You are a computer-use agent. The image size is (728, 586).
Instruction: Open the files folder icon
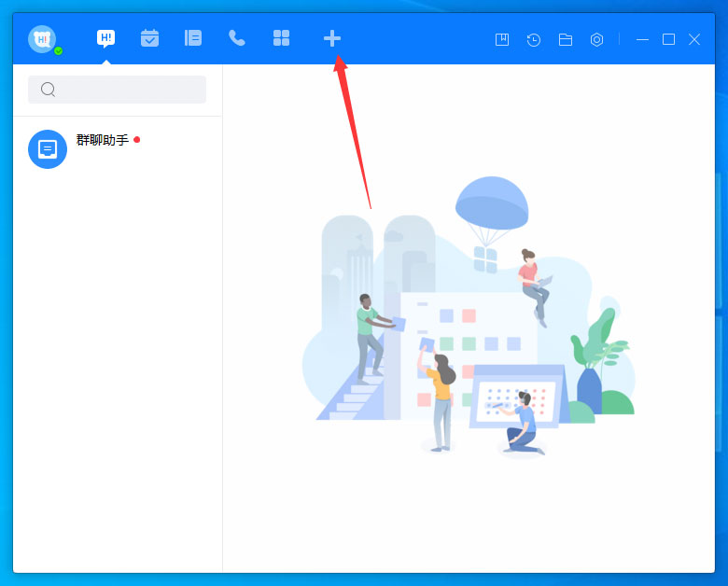(x=565, y=39)
